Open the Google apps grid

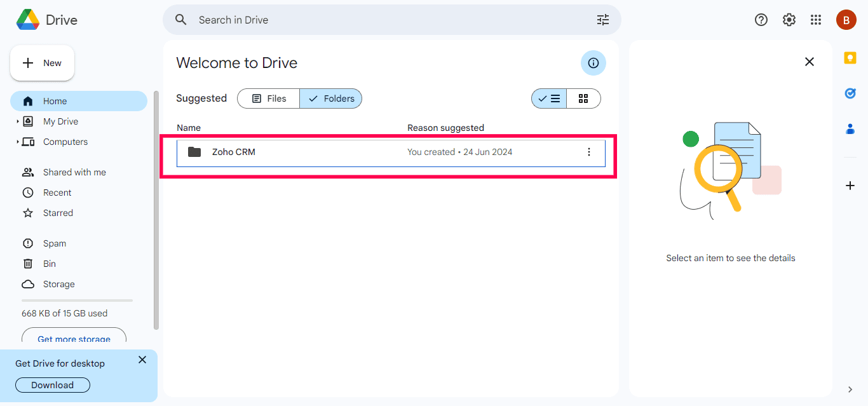(816, 20)
